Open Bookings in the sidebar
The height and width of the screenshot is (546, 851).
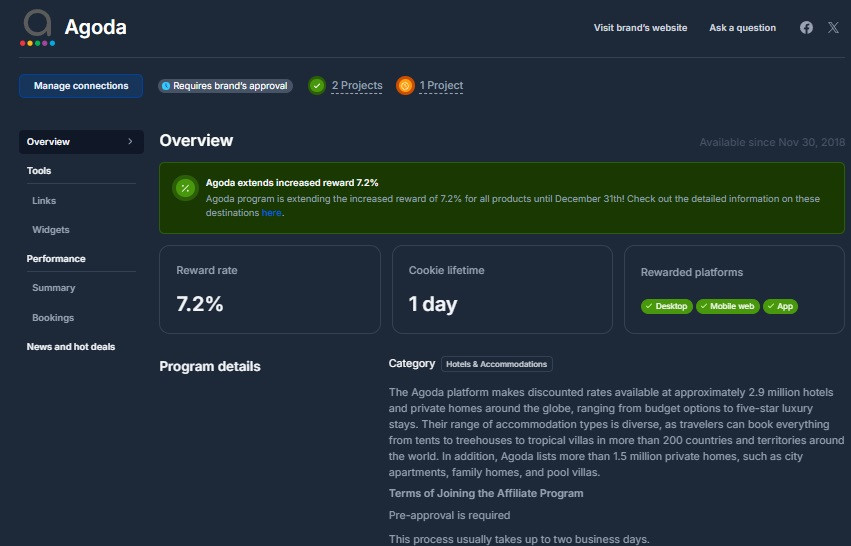tap(53, 318)
